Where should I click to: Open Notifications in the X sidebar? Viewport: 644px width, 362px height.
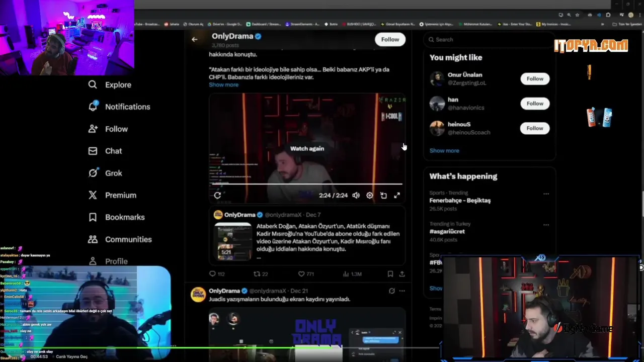point(119,107)
